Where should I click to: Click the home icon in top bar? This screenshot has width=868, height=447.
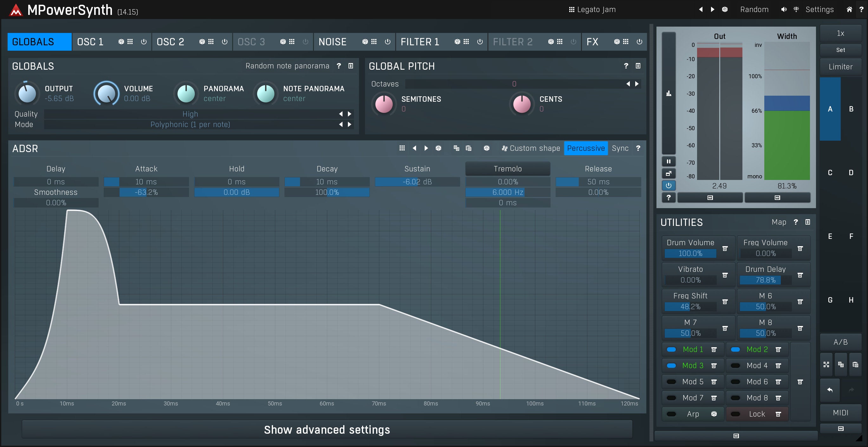[x=849, y=10]
